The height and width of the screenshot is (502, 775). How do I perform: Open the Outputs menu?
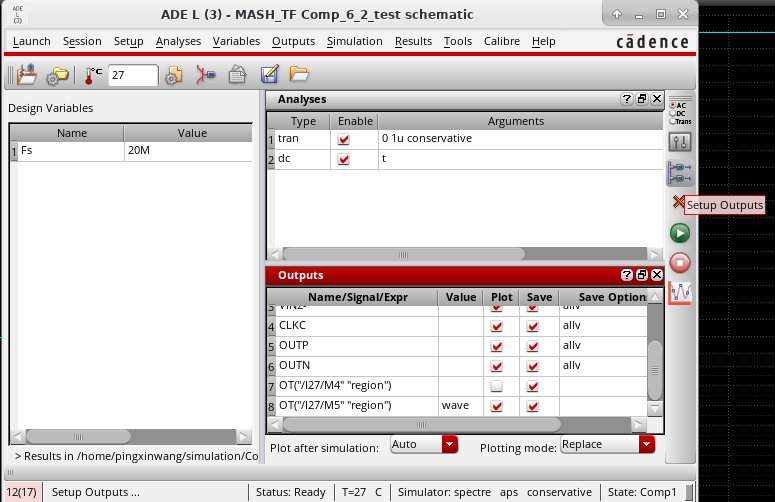click(294, 42)
